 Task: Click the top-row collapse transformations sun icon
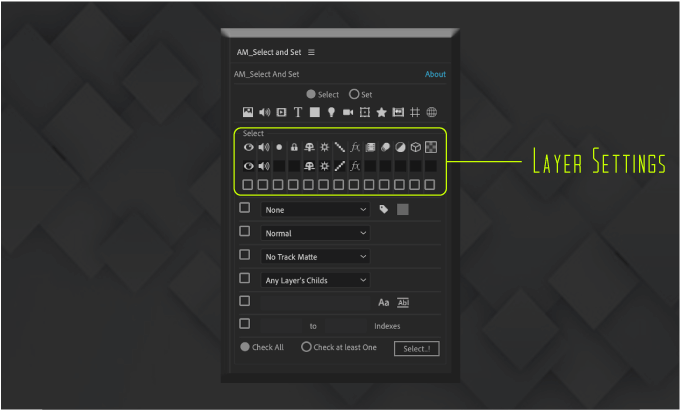tap(324, 147)
